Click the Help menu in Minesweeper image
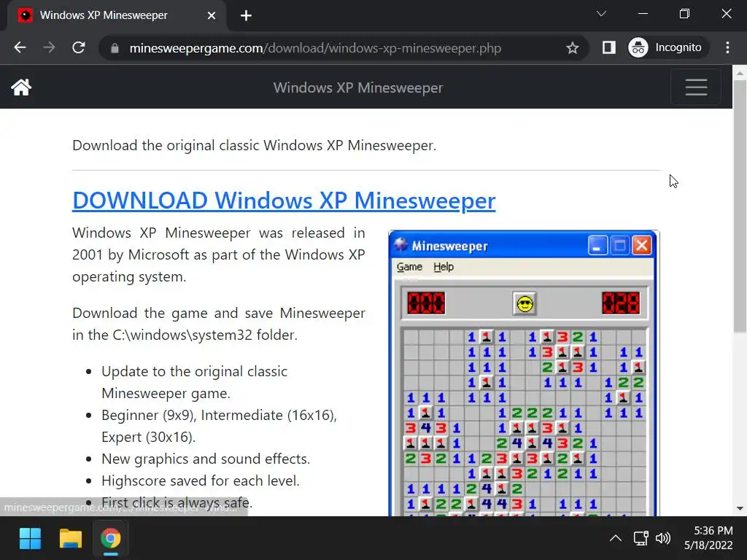This screenshot has height=560, width=747. (x=444, y=267)
